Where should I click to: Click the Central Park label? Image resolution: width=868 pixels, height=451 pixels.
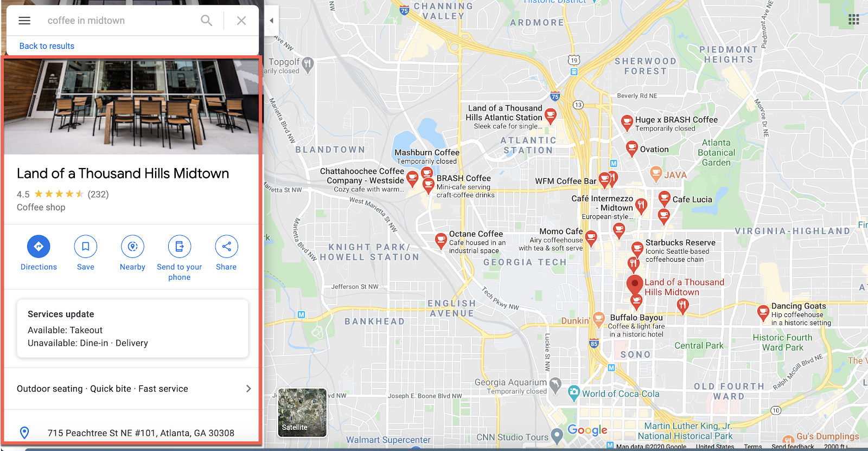[x=699, y=346]
